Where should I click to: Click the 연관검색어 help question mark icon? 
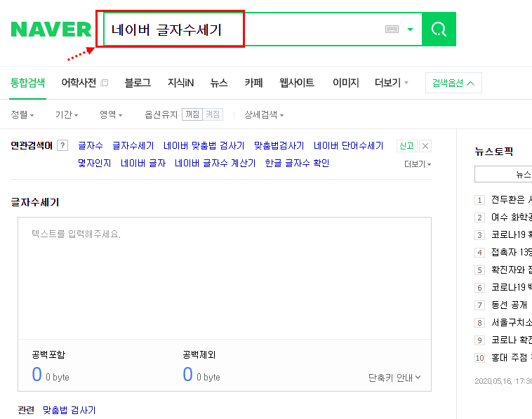click(62, 145)
